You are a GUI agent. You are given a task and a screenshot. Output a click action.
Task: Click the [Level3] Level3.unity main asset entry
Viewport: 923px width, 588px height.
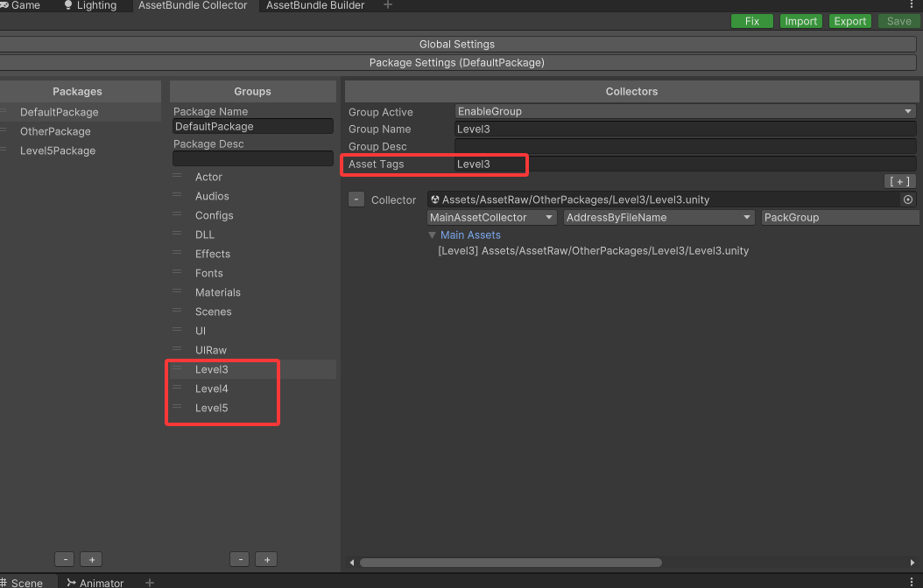(594, 250)
